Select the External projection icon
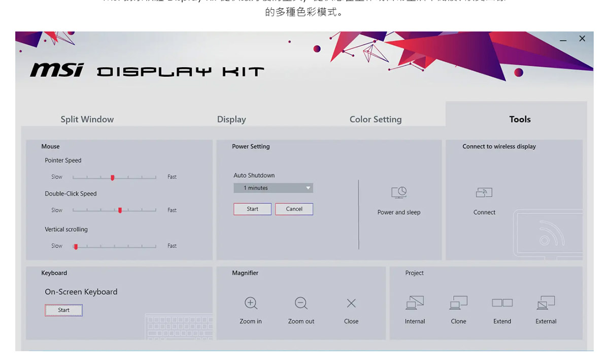Screen dimensions: 609x364 546,303
